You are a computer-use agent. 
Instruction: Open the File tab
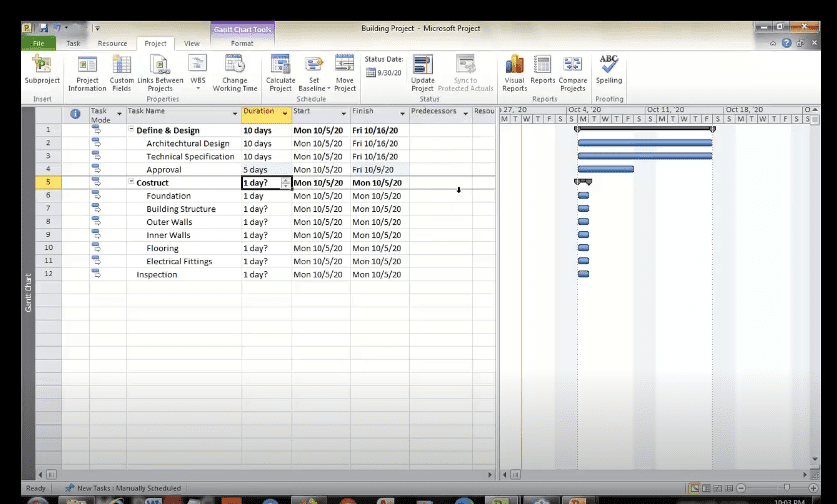(38, 43)
